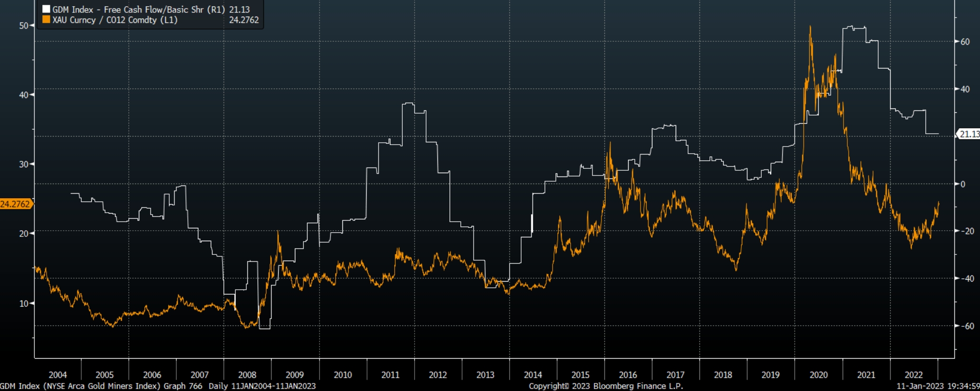Click the -60 tick on right axis
This screenshot has height=391, width=980.
964,326
